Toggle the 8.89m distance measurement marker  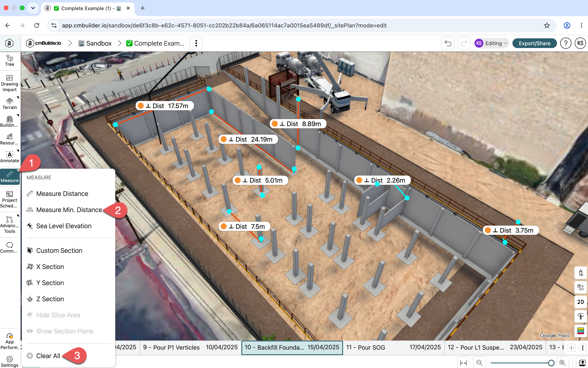tap(275, 124)
